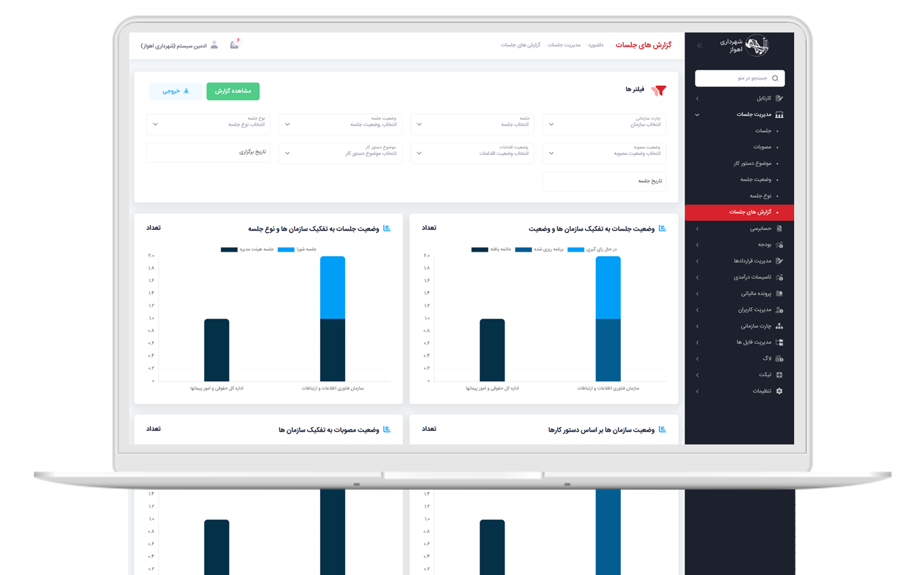Screen dimensions: 924x575
Task: Open notifications icon in the top bar
Action: pos(235,45)
